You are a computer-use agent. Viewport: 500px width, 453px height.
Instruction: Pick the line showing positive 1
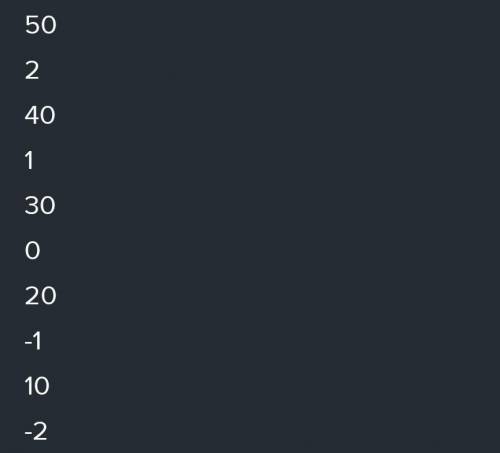point(29,160)
